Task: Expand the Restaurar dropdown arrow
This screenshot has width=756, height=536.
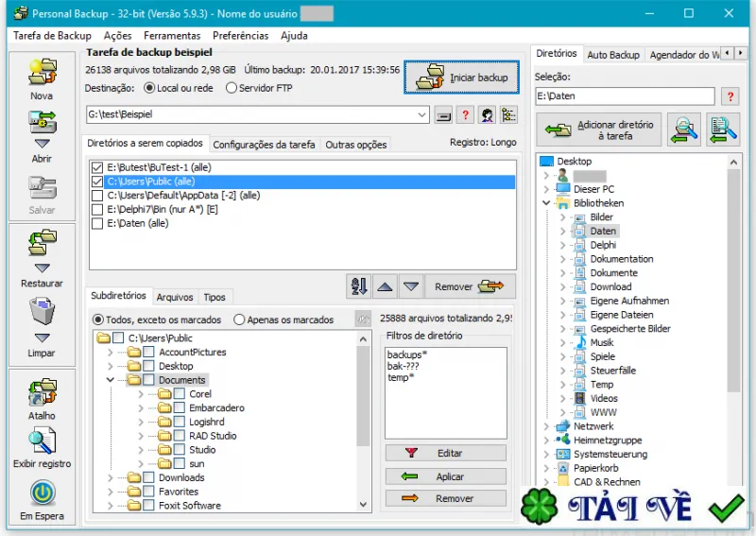Action: point(43,268)
